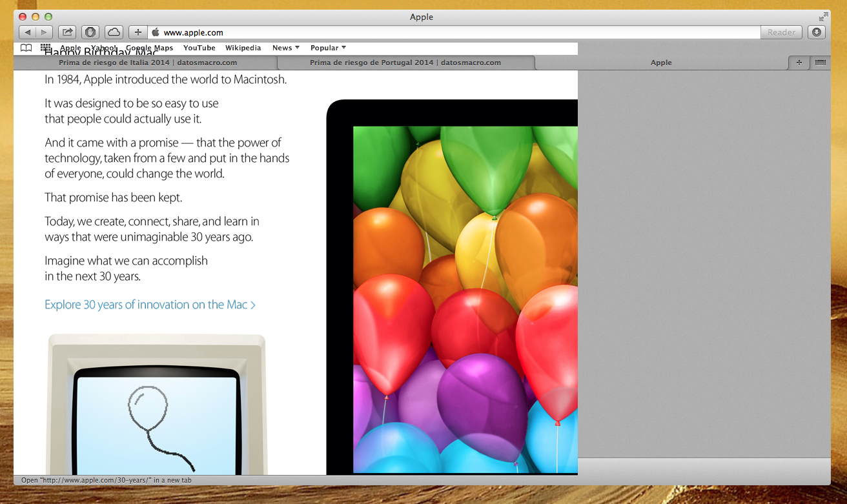Minimize the Safari window with the yellow button
847x504 pixels.
[36, 17]
